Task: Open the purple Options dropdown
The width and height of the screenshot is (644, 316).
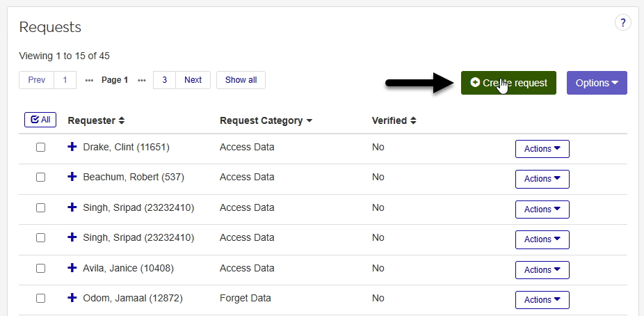Action: (597, 83)
